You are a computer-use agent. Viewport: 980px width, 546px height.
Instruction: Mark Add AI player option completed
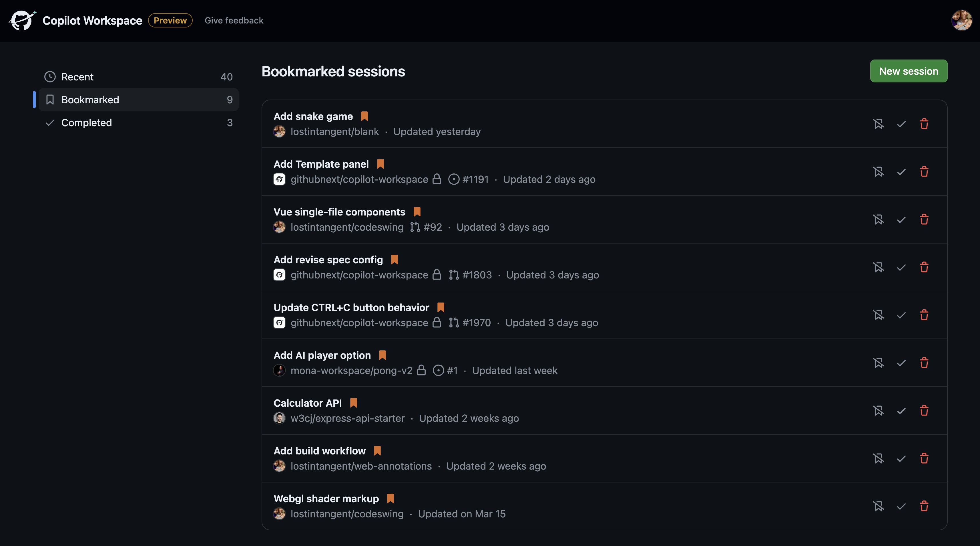901,363
